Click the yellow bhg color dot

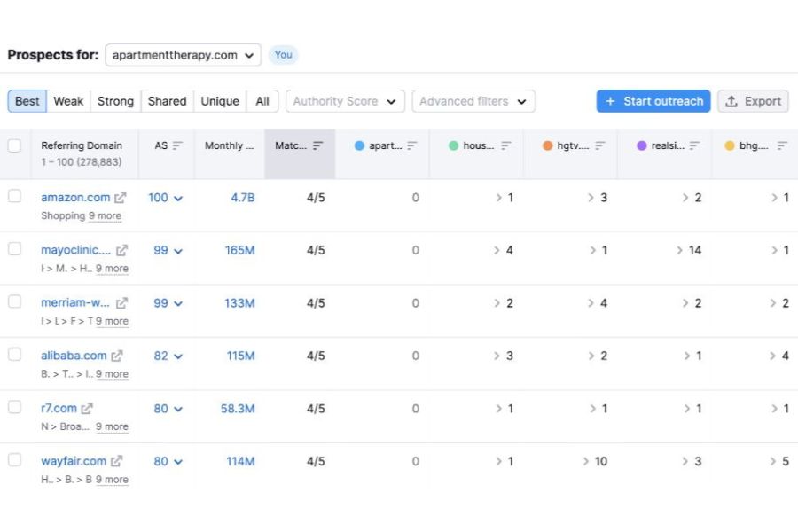click(x=730, y=145)
